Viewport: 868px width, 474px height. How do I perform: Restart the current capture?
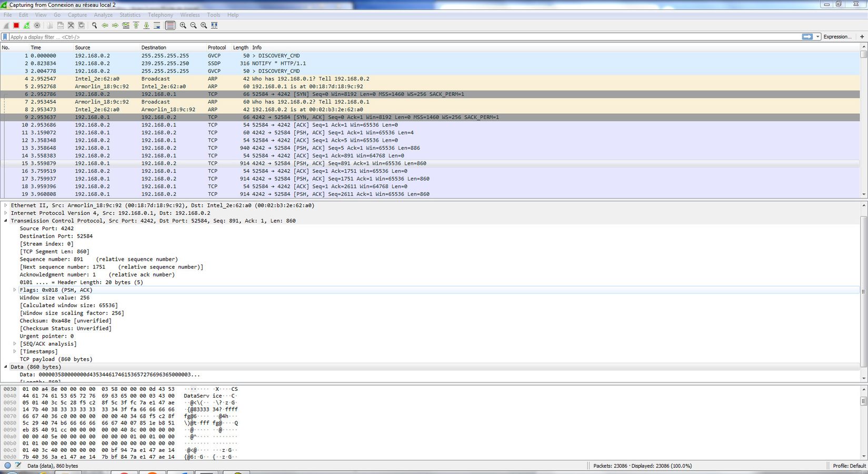pyautogui.click(x=27, y=25)
